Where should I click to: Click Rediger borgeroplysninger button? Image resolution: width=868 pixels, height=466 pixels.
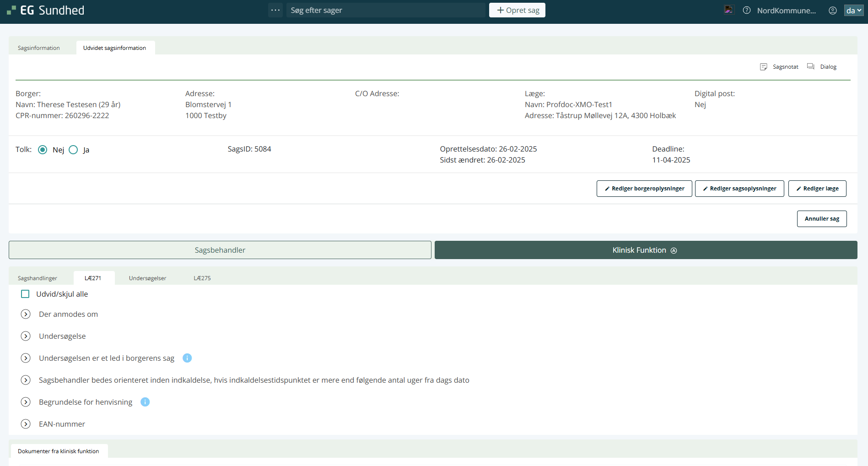(644, 189)
